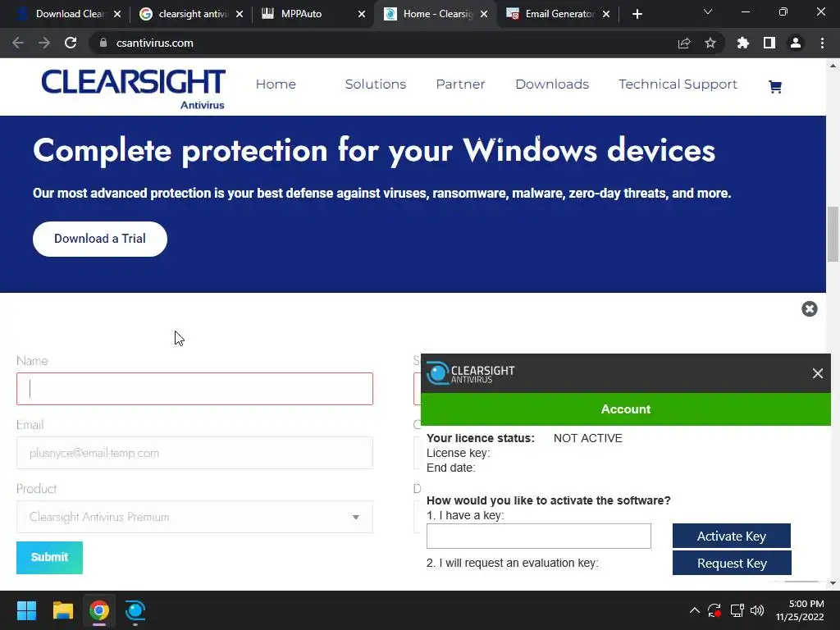
Task: Toggle the browser side panel icon
Action: point(769,43)
